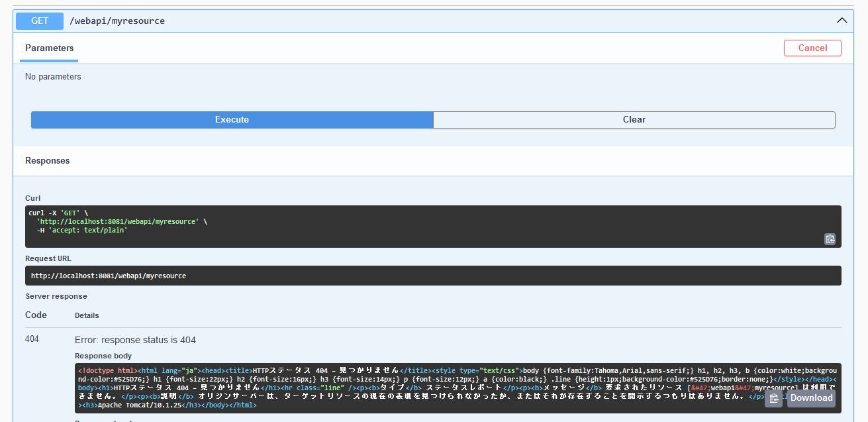Viewport: 868px width, 422px height.
Task: Click the Request URL text box
Action: click(433, 276)
